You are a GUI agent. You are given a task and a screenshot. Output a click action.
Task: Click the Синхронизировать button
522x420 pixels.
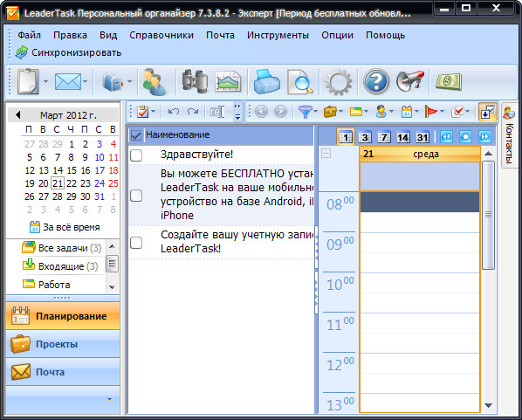point(69,52)
